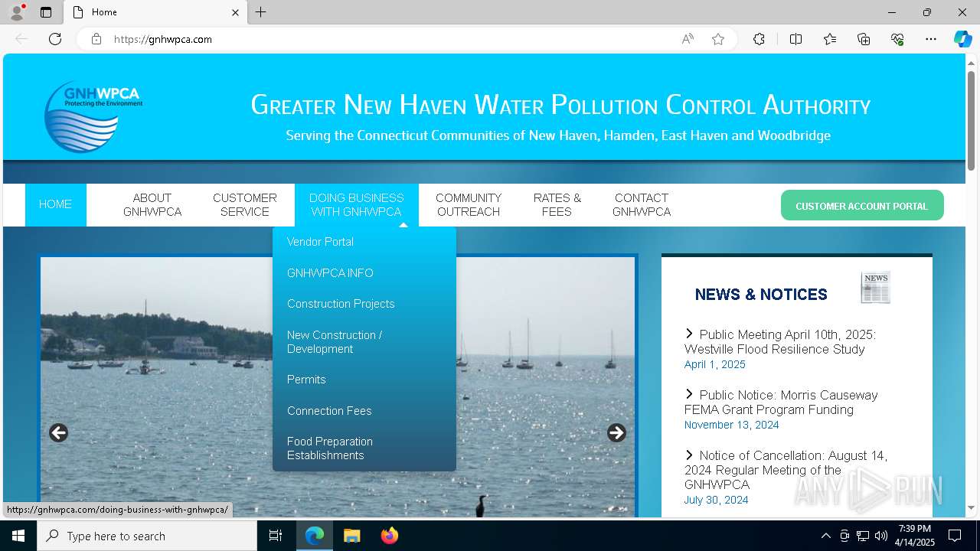Click the July 30, 2024 date

click(717, 500)
